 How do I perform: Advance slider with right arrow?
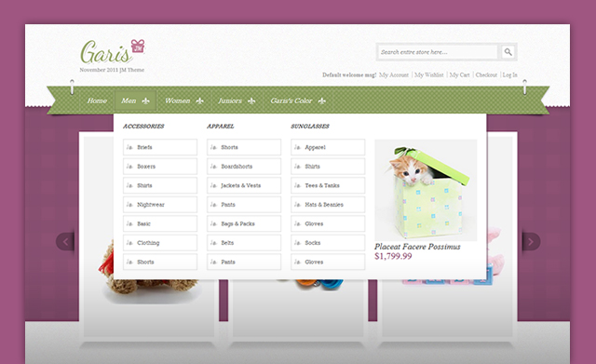click(531, 241)
